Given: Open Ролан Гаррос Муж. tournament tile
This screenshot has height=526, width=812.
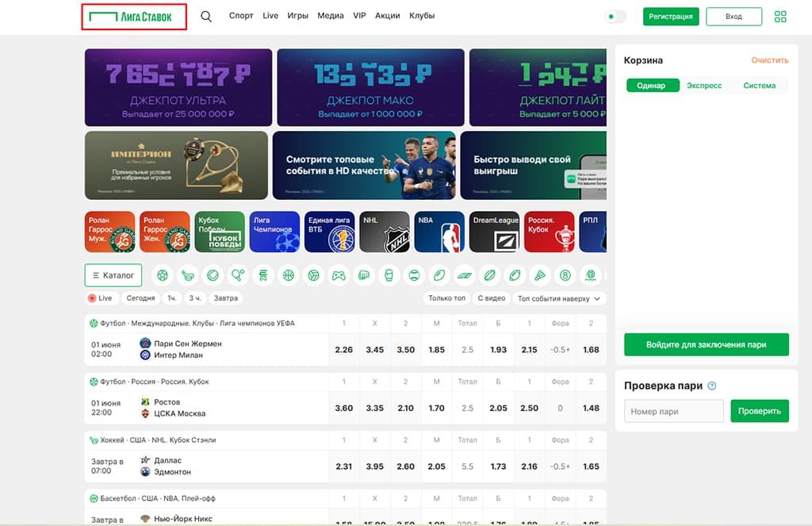Looking at the screenshot, I should (x=109, y=232).
